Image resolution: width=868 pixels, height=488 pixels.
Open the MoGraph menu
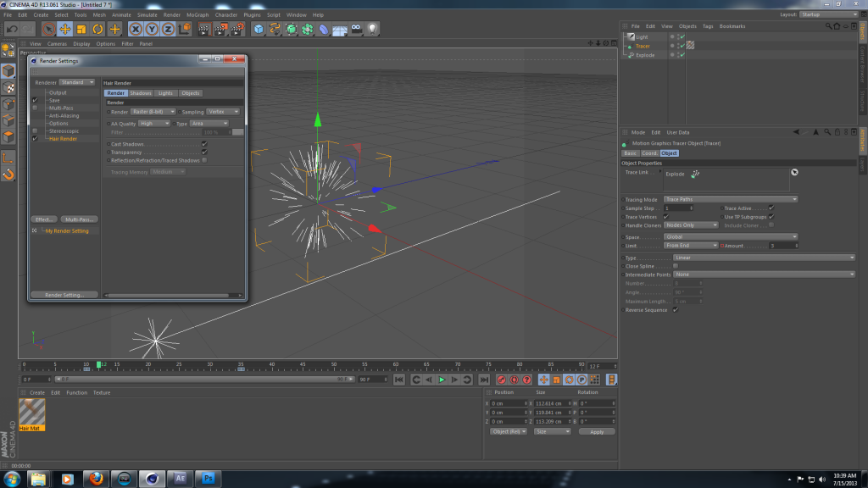coord(198,15)
